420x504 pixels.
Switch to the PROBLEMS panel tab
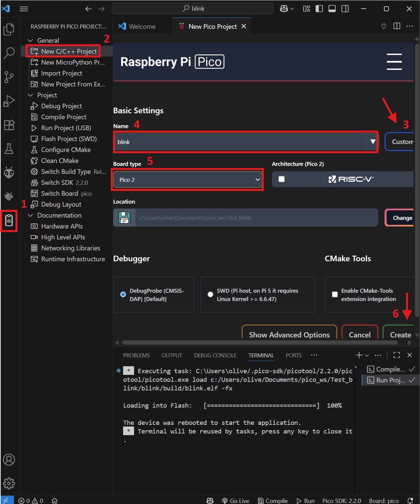[136, 355]
